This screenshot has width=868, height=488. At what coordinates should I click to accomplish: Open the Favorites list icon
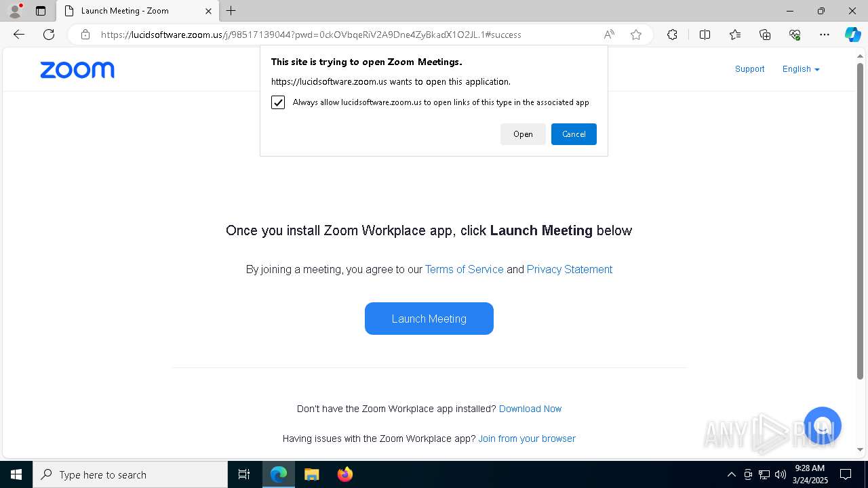click(x=735, y=35)
